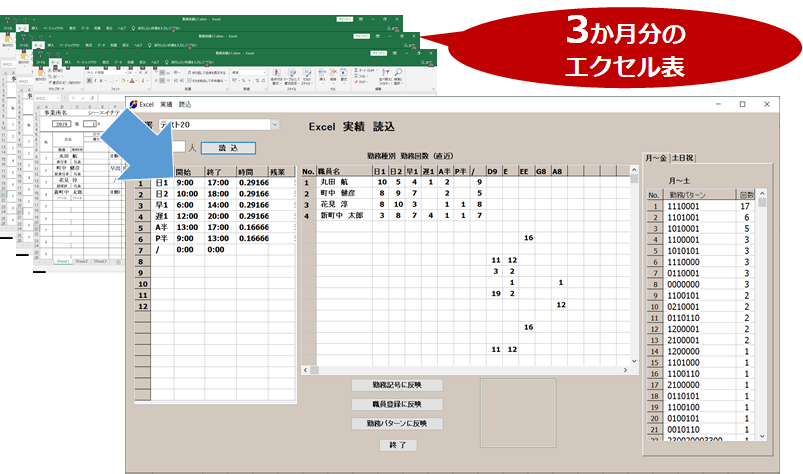Click the Sort and Filter icon in Excel
This screenshot has width=803, height=474.
click(385, 73)
